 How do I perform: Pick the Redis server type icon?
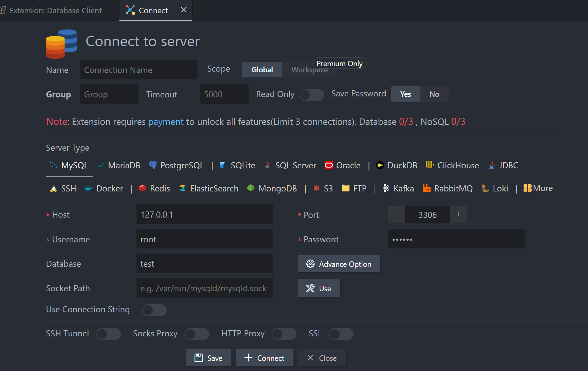point(143,188)
